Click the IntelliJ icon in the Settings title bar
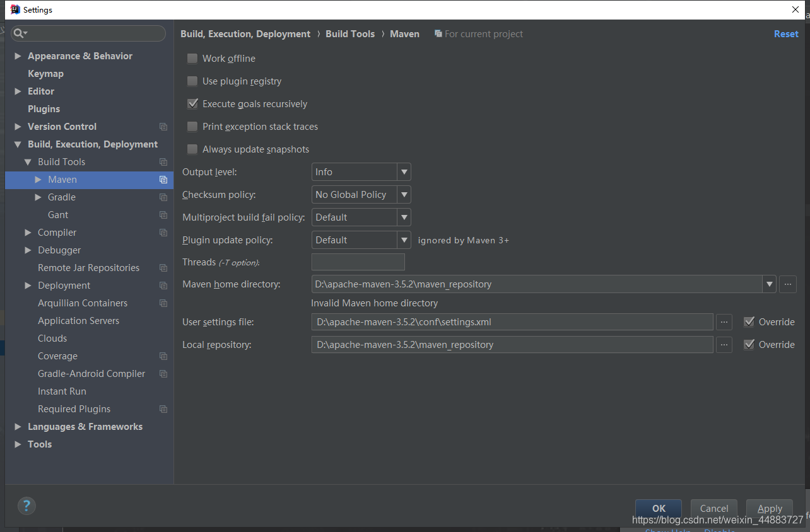Screen dimensions: 810x532 15,9
